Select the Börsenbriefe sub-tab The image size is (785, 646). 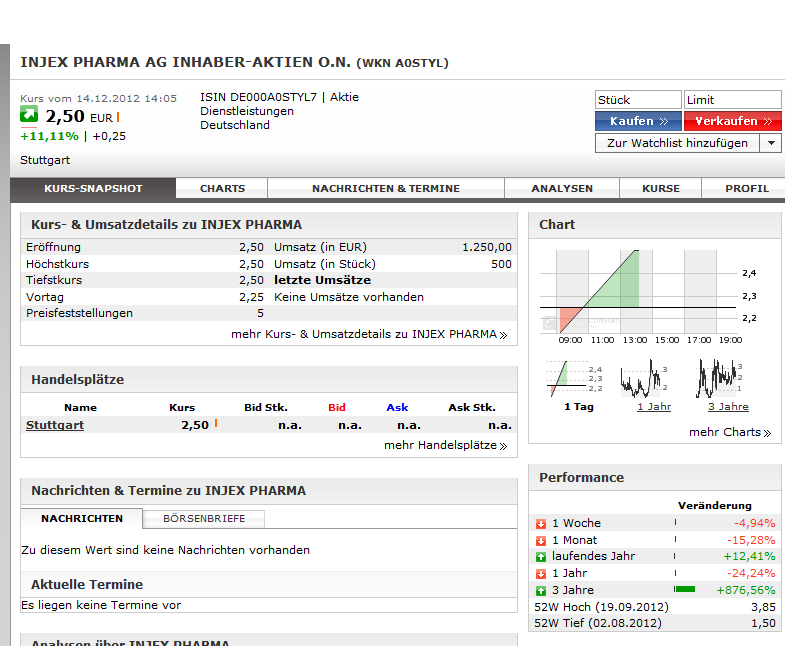tap(204, 518)
